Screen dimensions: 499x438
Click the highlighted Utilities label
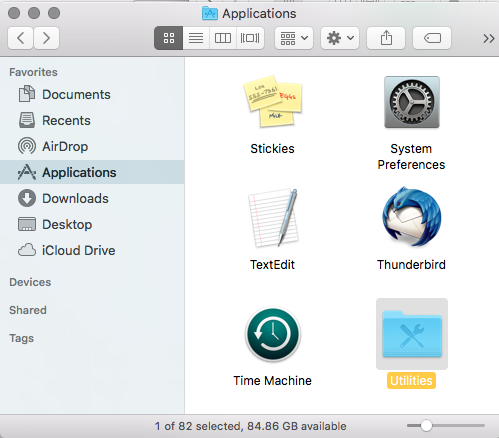point(411,381)
